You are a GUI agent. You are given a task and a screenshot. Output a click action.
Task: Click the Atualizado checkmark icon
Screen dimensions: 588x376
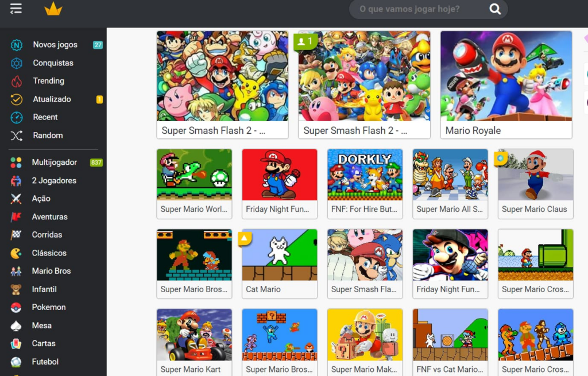17,99
